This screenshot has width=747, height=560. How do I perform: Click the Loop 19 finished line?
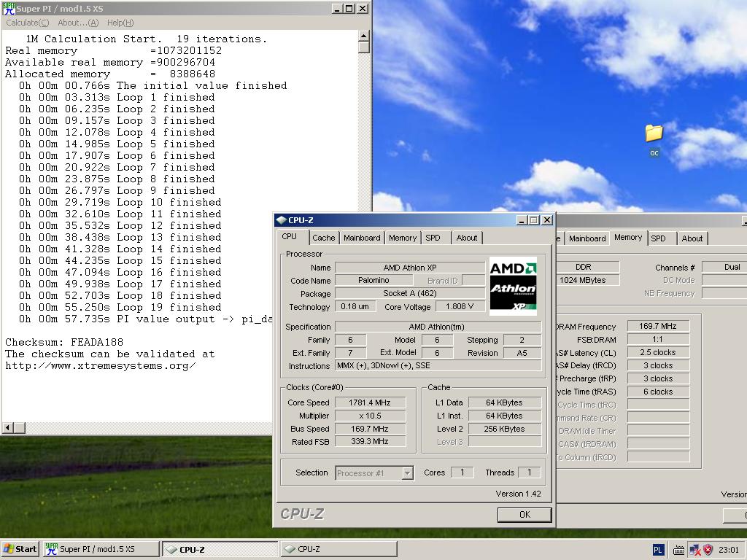click(120, 307)
